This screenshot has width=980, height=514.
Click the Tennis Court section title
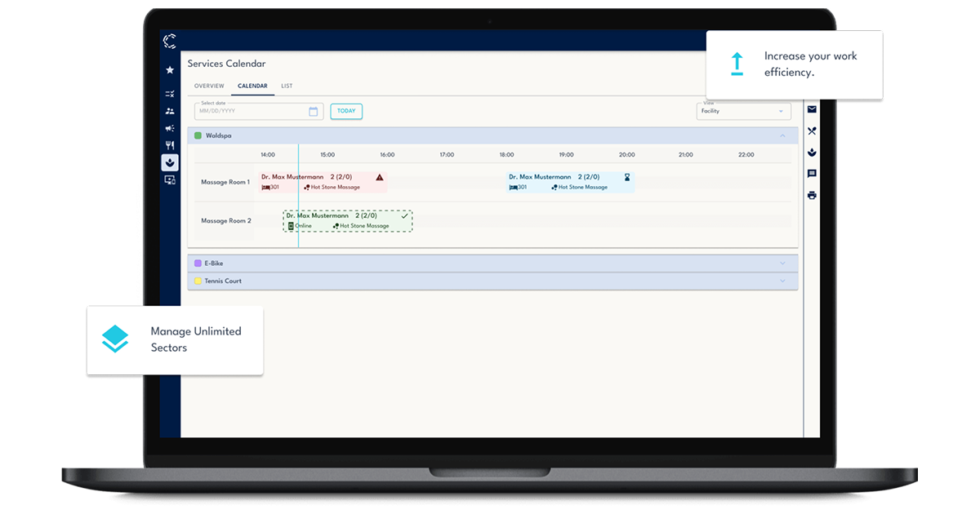[x=223, y=281]
